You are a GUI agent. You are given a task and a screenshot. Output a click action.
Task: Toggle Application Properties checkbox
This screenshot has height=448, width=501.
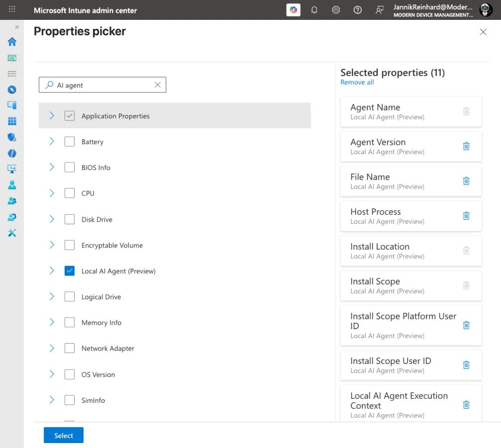[70, 115]
